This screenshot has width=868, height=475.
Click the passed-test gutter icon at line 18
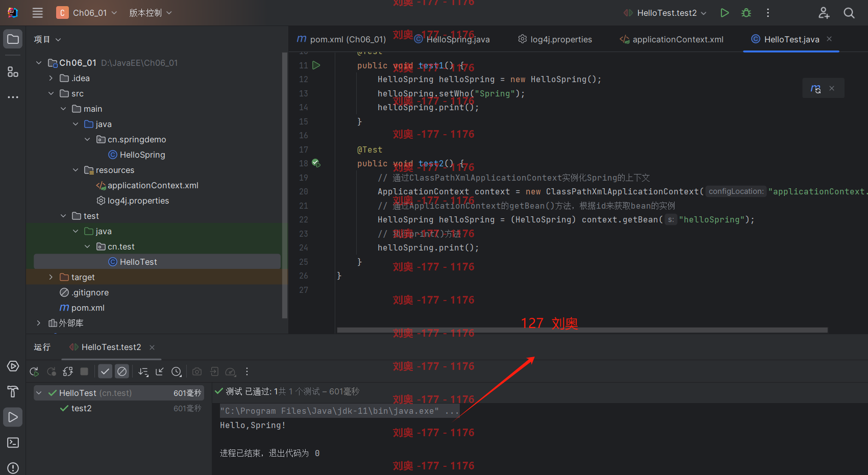pyautogui.click(x=316, y=163)
